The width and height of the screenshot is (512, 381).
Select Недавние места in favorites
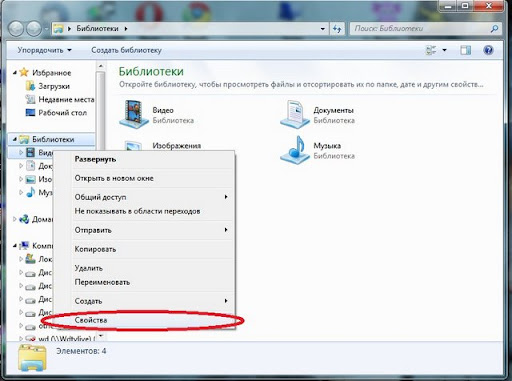[66, 99]
